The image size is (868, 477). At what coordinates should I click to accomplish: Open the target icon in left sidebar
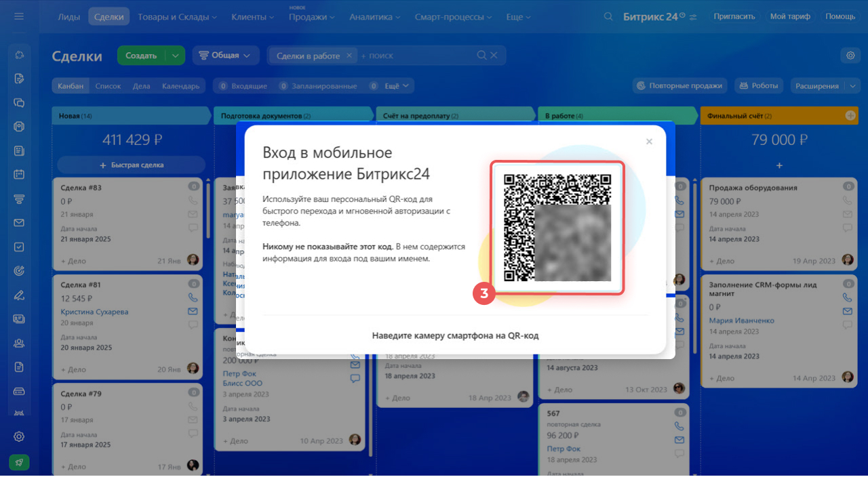(x=19, y=270)
